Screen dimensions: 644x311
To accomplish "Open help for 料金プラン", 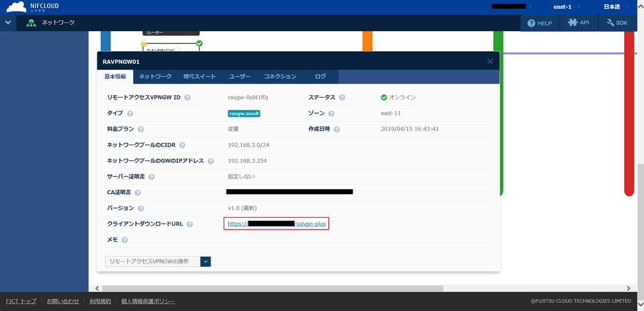I will point(141,129).
